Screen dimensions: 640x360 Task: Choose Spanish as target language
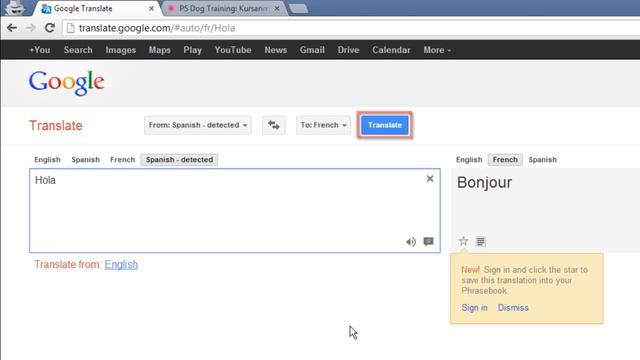[x=542, y=160]
